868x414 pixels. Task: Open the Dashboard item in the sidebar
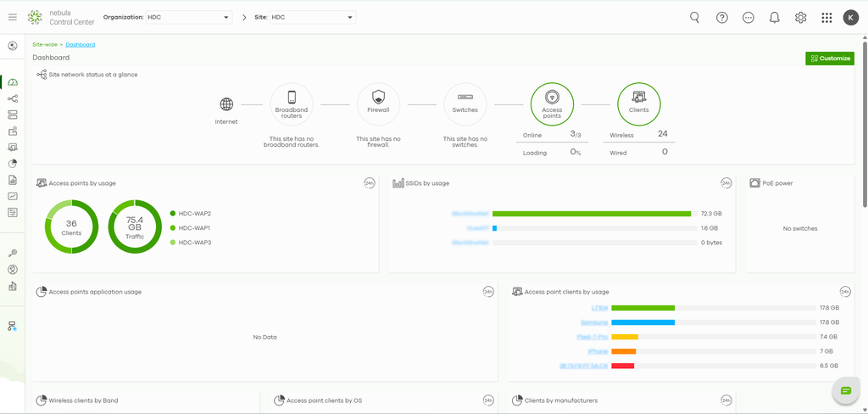(x=13, y=82)
